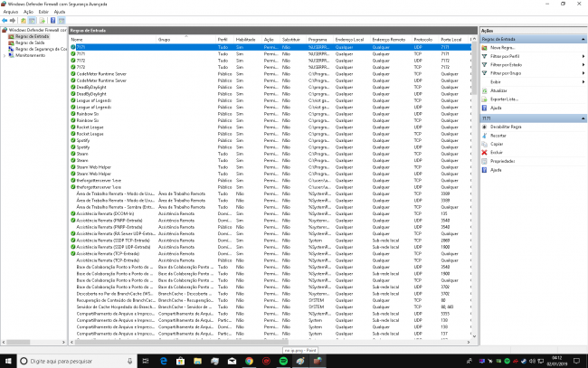The width and height of the screenshot is (588, 368).
Task: Select the Windows Defender Firewall root node
Action: tap(37, 30)
